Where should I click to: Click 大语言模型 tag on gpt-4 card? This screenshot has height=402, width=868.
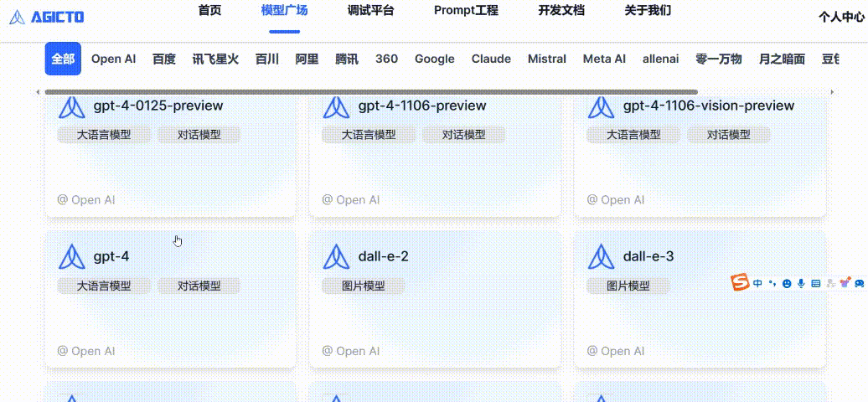click(104, 286)
